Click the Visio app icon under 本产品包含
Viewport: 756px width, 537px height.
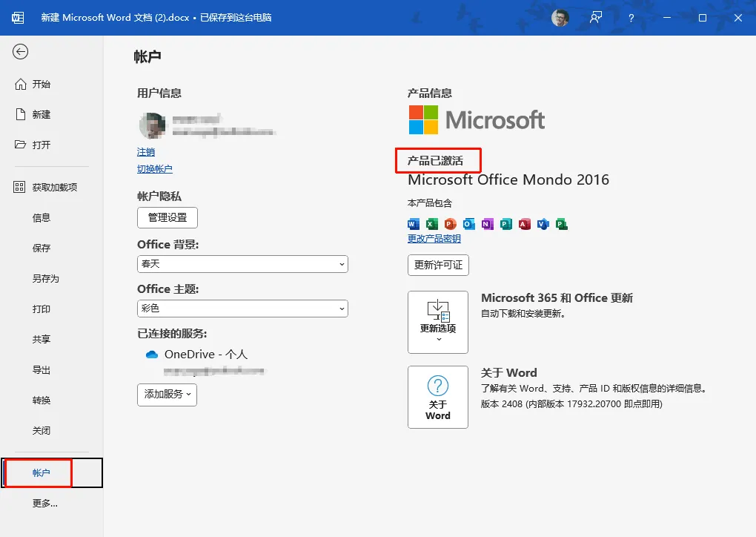pyautogui.click(x=543, y=224)
